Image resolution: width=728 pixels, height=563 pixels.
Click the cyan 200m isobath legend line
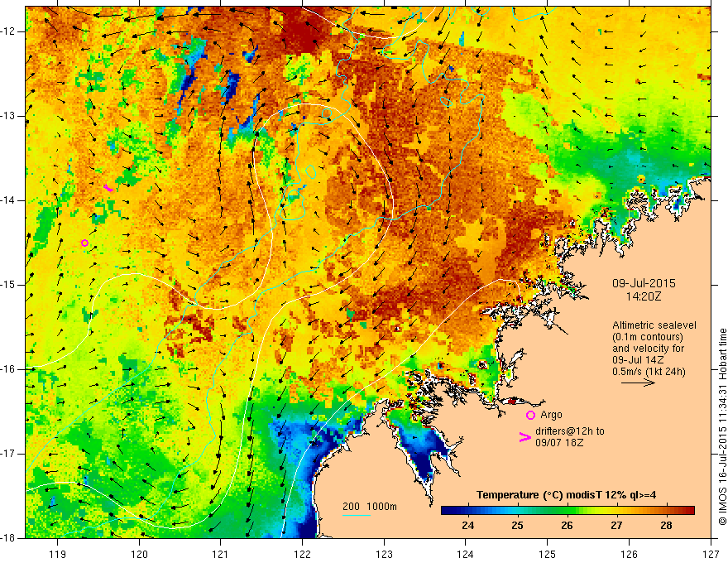[x=356, y=515]
